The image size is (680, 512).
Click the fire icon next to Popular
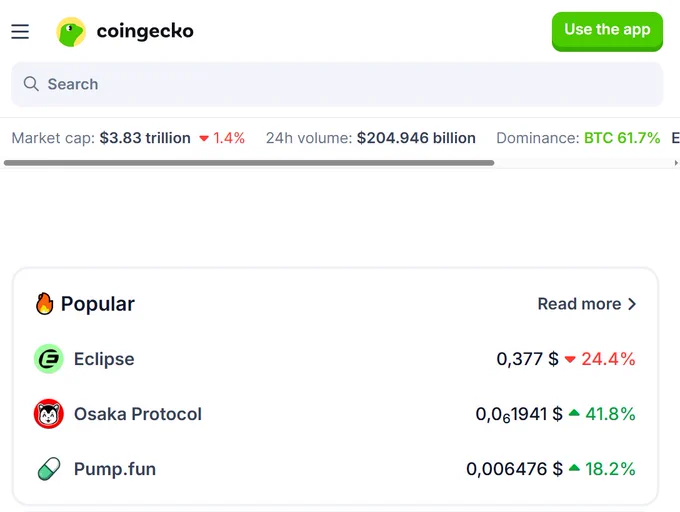[x=45, y=303]
